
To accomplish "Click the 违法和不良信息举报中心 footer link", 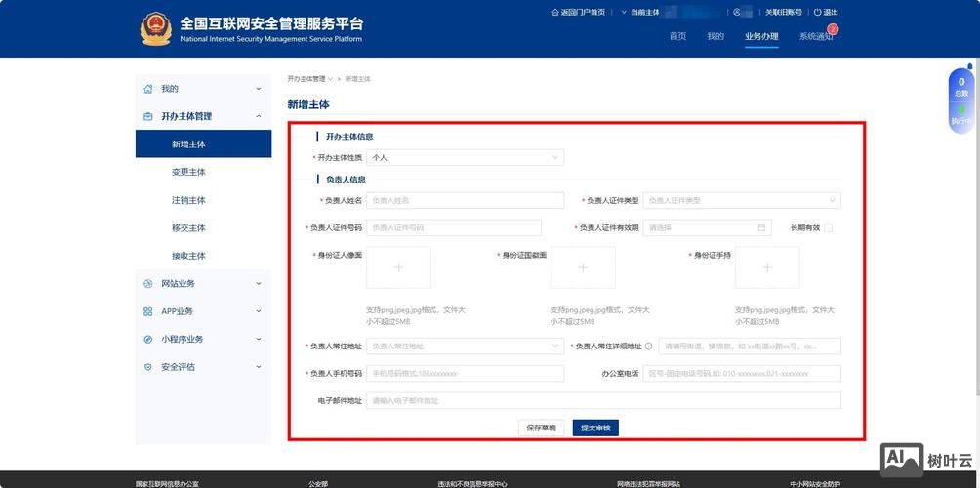I will (x=472, y=484).
